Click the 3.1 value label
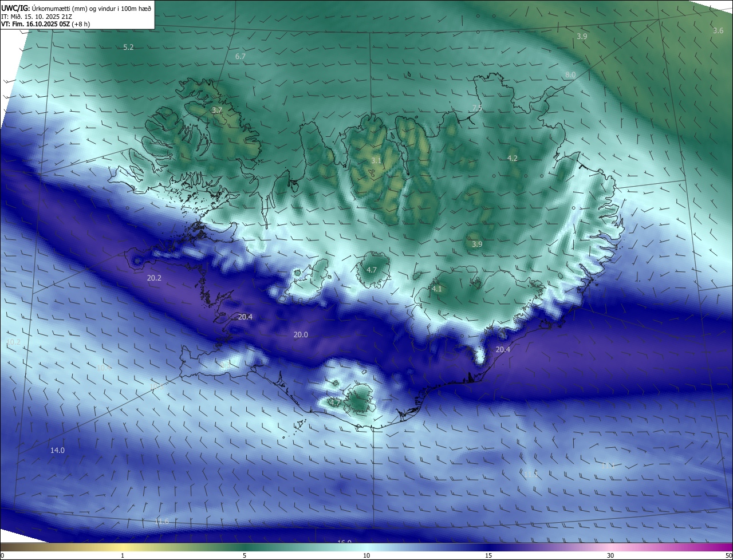The image size is (733, 560). pyautogui.click(x=376, y=161)
